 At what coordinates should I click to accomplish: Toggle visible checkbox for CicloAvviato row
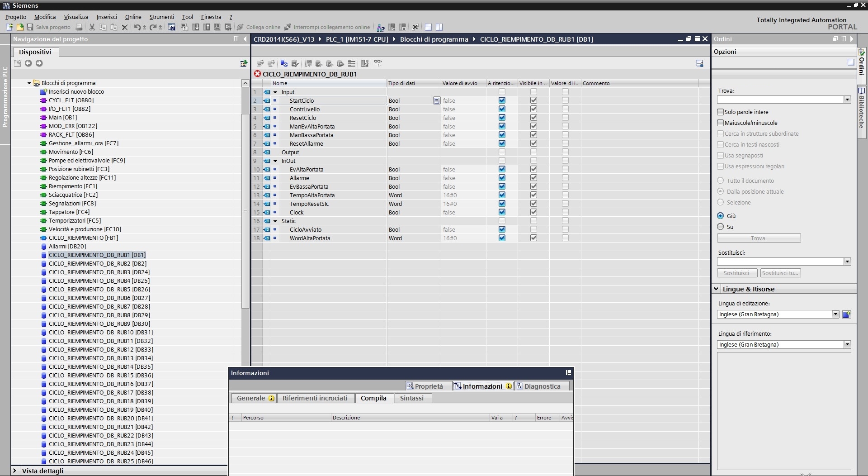(533, 229)
